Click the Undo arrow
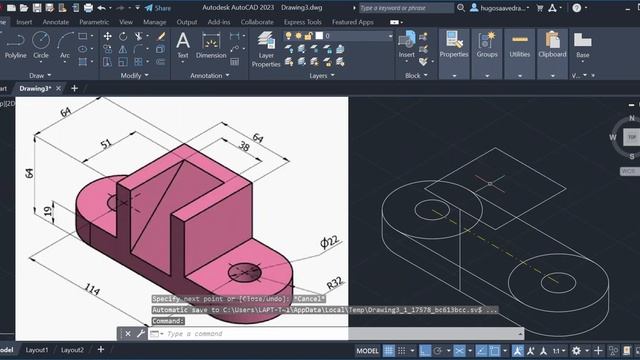Viewport: 640px width, 360px height. (101, 8)
